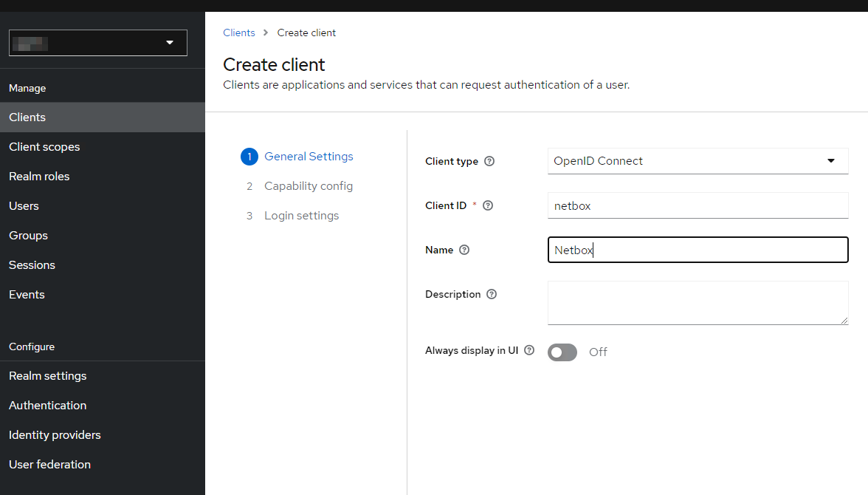Select Identity providers in sidebar

click(55, 435)
